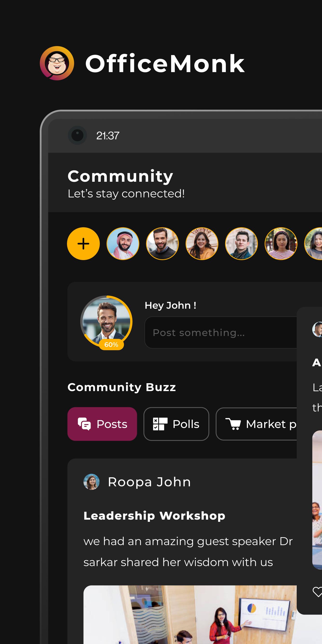Click the Community page heading

pos(120,176)
